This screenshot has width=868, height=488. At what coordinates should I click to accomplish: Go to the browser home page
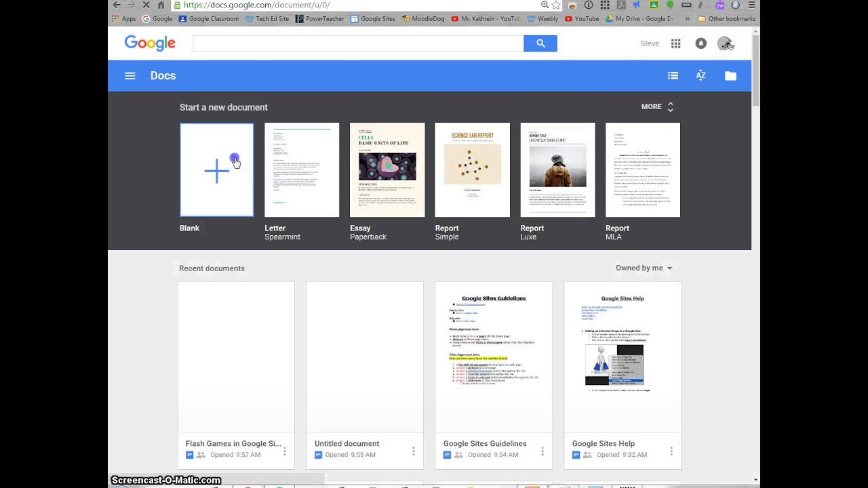[x=161, y=5]
